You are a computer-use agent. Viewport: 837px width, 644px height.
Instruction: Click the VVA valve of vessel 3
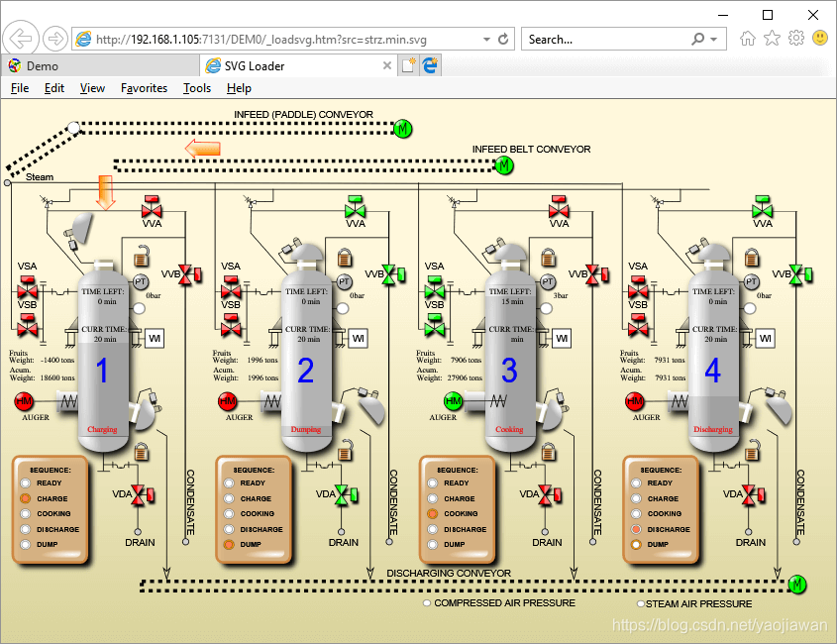click(559, 207)
